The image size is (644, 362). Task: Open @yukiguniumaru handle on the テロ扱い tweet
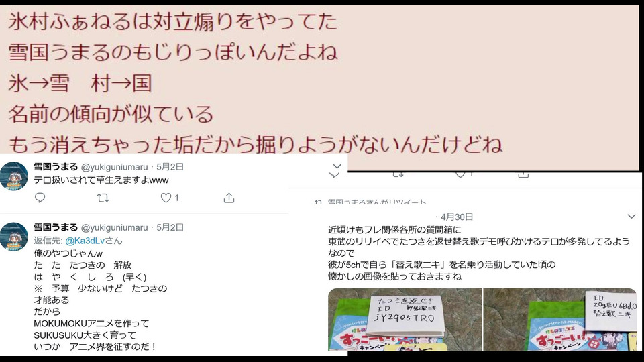point(114,167)
